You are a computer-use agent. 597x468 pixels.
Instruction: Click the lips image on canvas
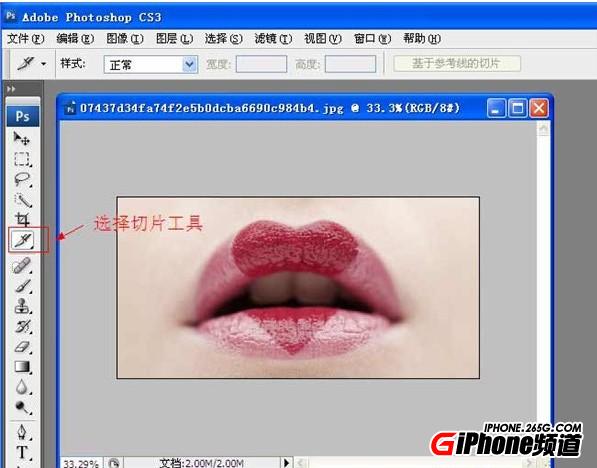tap(298, 288)
